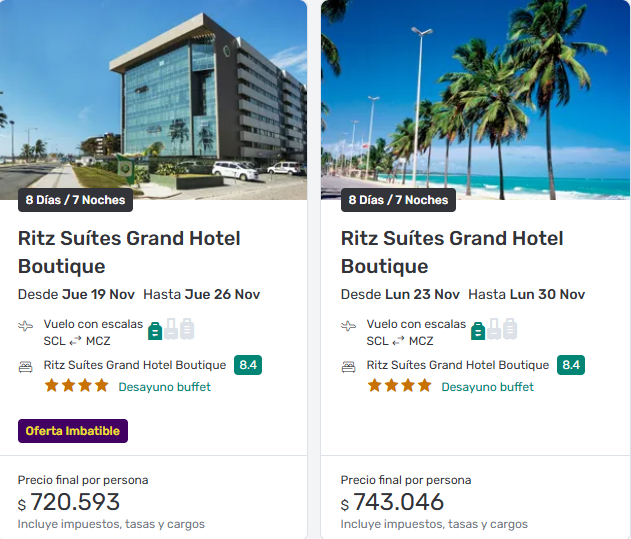Click the 8.4 score badge, right card
Viewport: 631px width, 539px height.
click(571, 365)
